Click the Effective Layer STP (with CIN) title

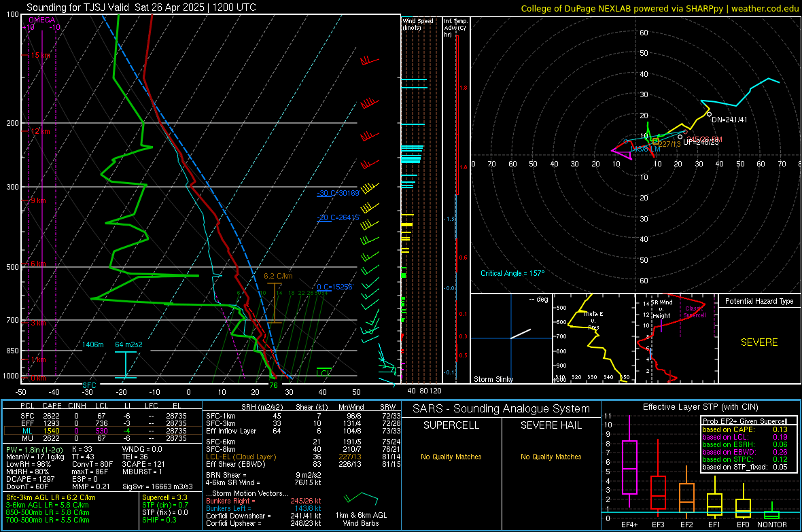(x=700, y=407)
